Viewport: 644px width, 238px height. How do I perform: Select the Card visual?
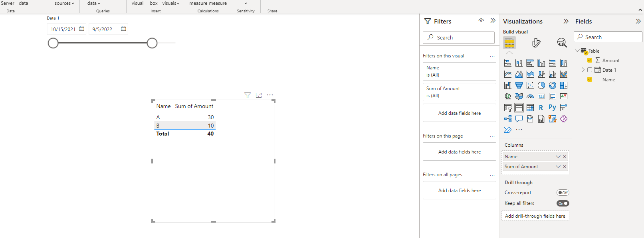[x=541, y=96]
